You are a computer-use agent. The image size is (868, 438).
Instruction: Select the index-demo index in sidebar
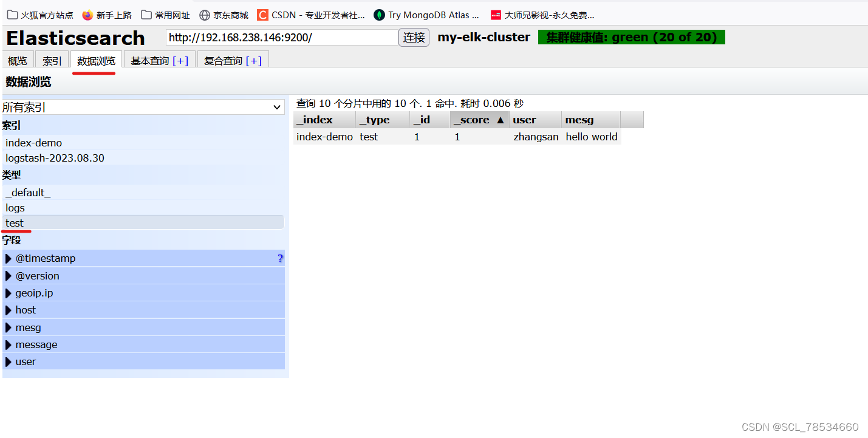point(143,143)
